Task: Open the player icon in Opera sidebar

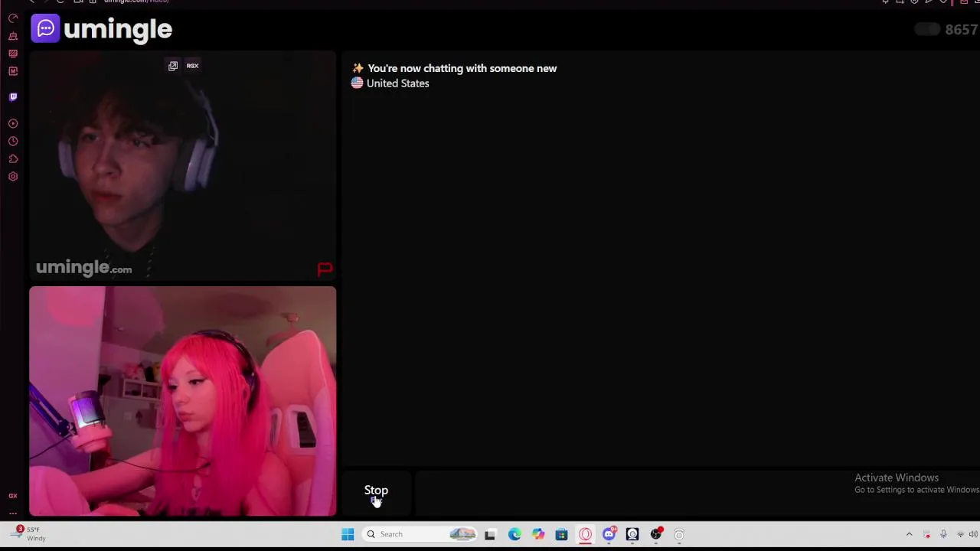Action: (13, 123)
